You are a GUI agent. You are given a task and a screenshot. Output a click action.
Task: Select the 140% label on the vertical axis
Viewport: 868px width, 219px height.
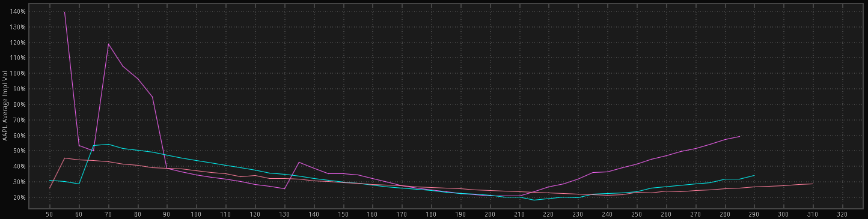tap(17, 11)
